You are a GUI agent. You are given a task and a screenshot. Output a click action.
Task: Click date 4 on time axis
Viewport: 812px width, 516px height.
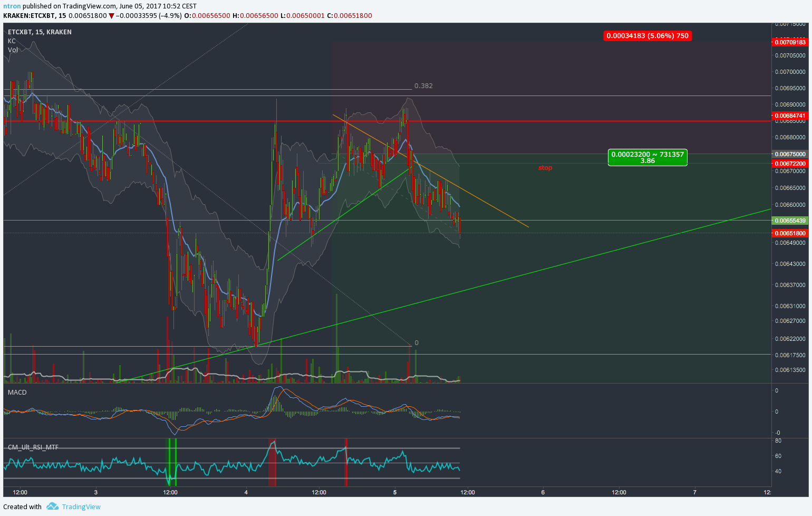(246, 492)
